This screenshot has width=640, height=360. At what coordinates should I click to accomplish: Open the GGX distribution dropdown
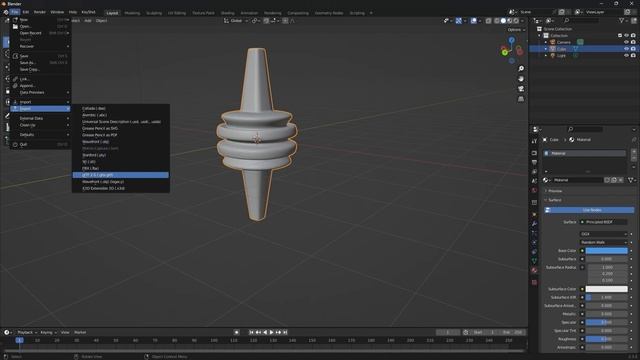point(603,234)
